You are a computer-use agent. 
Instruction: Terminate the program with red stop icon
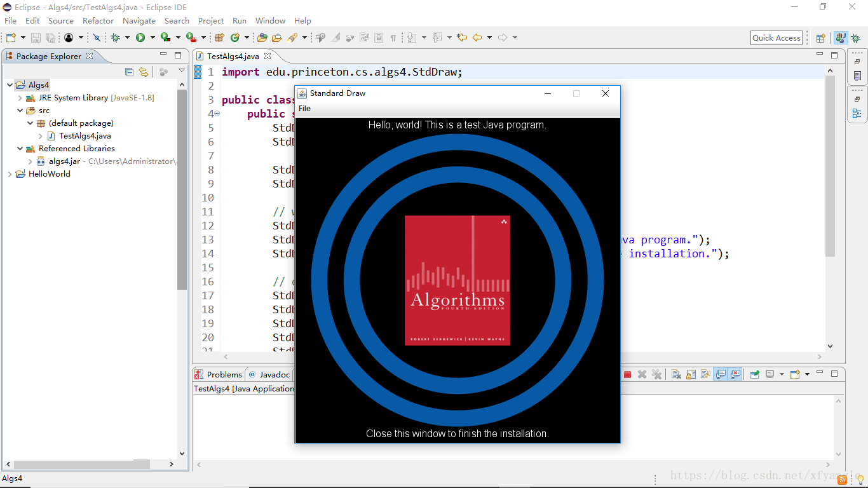point(627,374)
